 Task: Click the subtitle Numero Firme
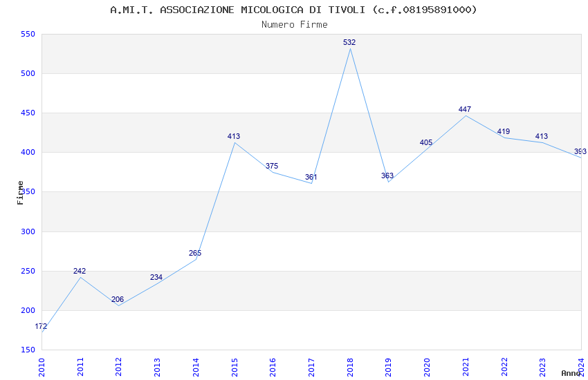click(295, 24)
